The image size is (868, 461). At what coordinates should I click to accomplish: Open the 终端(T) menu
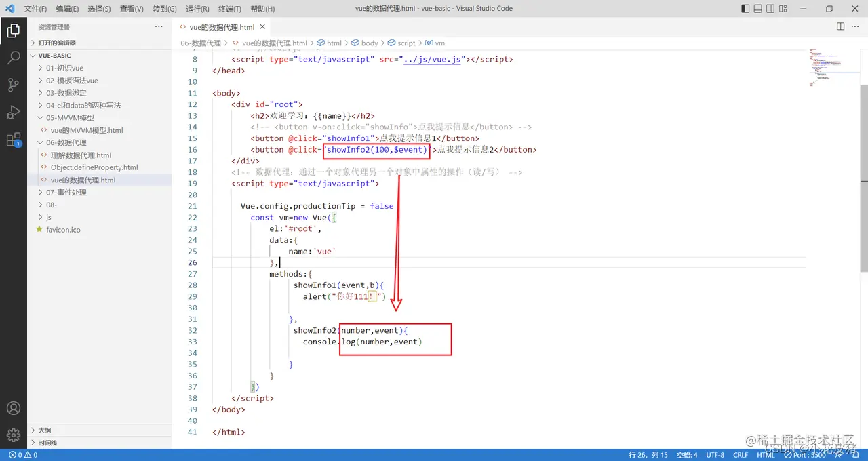pos(230,9)
